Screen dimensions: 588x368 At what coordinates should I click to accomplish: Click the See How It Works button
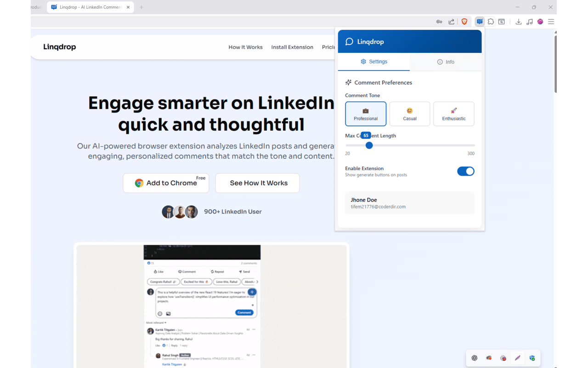click(x=257, y=183)
